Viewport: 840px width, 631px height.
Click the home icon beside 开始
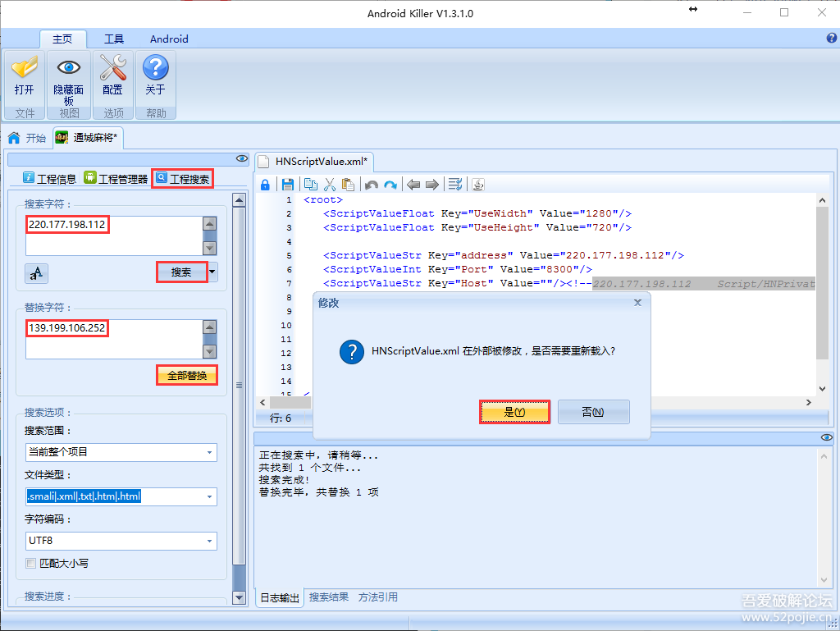point(15,138)
